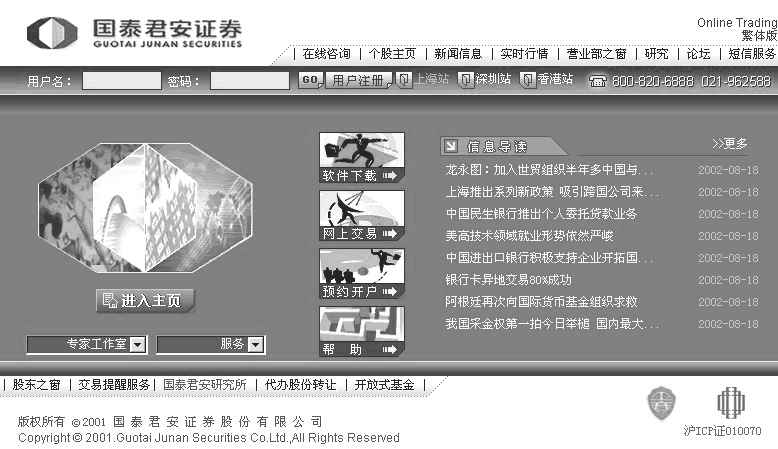778x449 pixels.
Task: Focus the 密码 input field
Action: [x=250, y=80]
